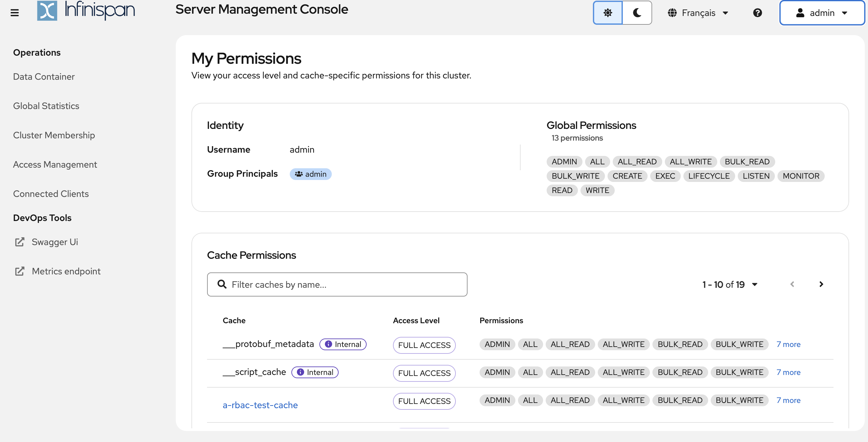Switch to dark theme with moon icon
This screenshot has width=868, height=442.
(x=637, y=13)
